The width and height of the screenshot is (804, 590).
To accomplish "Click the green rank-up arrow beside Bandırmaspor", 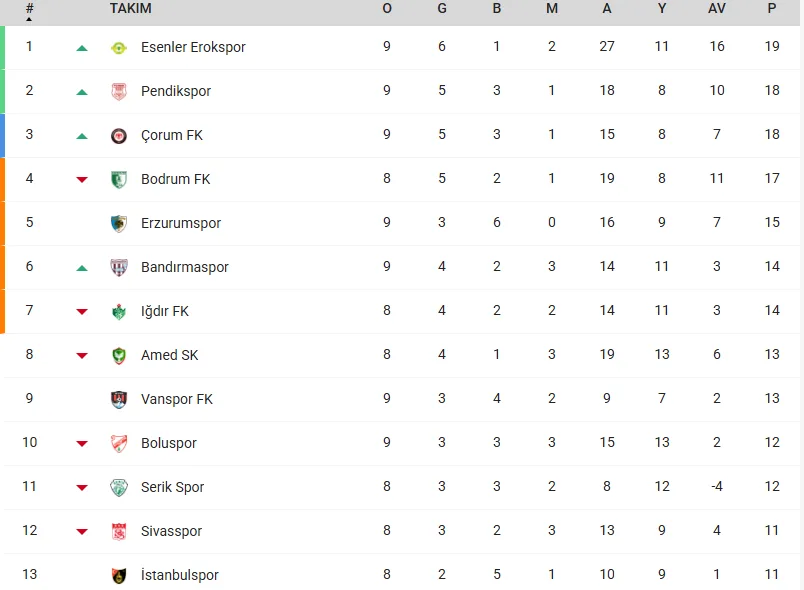I will point(82,267).
